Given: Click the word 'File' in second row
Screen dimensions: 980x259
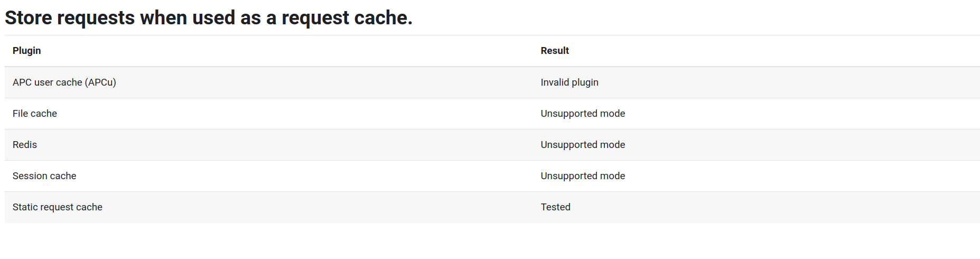Looking at the screenshot, I should point(20,114).
